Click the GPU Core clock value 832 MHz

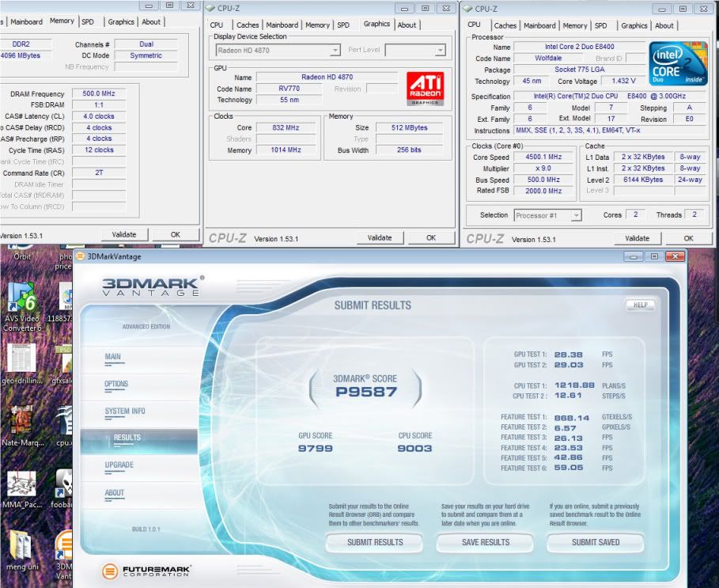tap(286, 127)
